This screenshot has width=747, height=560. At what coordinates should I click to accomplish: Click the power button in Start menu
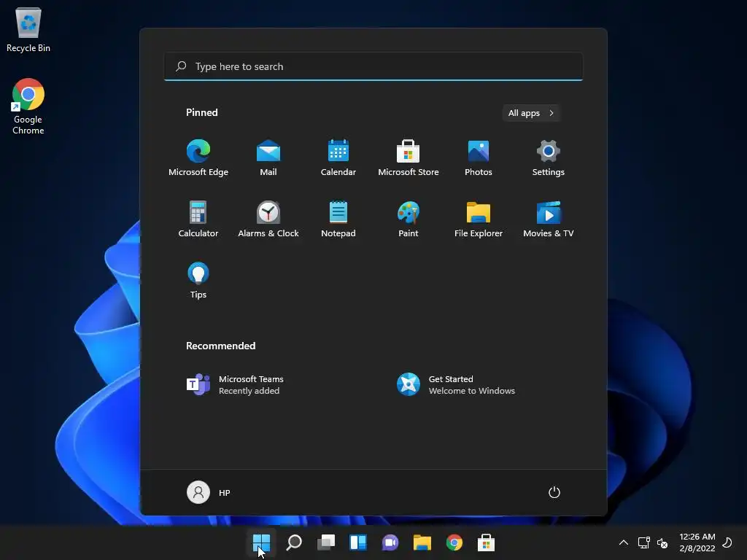tap(554, 492)
